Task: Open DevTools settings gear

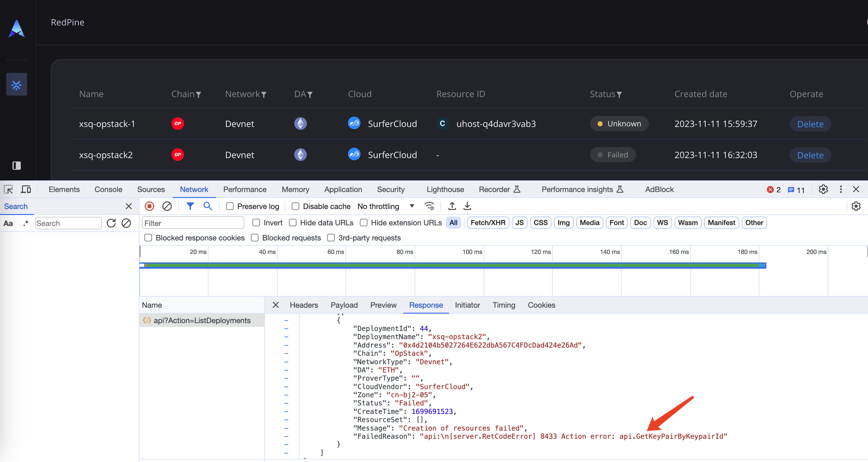Action: tap(823, 190)
